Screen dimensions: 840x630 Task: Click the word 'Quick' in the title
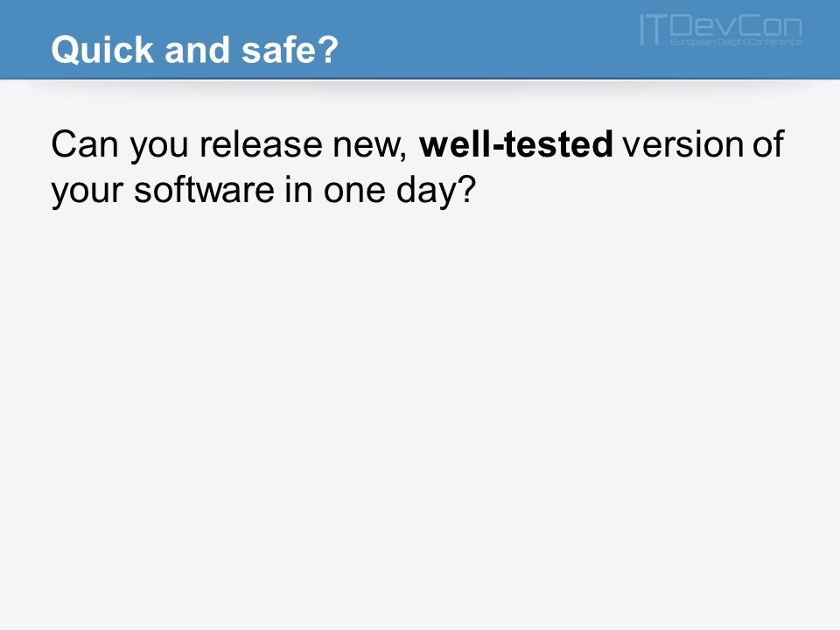pyautogui.click(x=103, y=50)
